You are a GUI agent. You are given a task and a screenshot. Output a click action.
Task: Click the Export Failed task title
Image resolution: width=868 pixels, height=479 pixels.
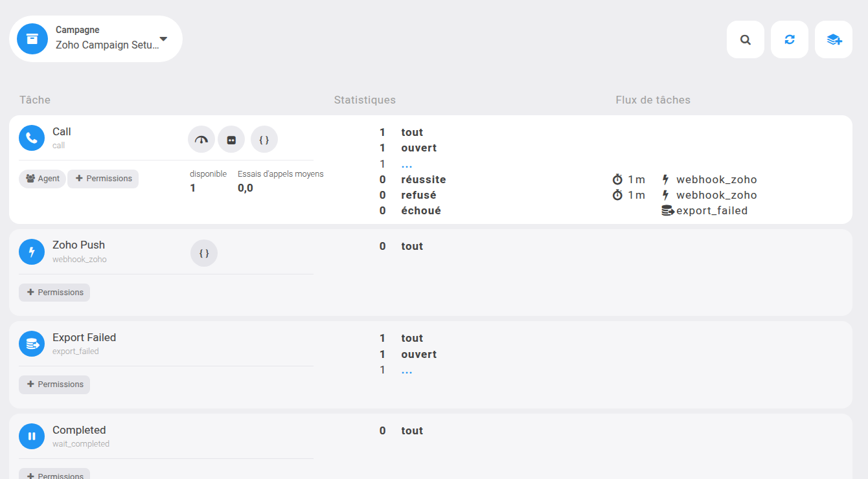tap(84, 337)
